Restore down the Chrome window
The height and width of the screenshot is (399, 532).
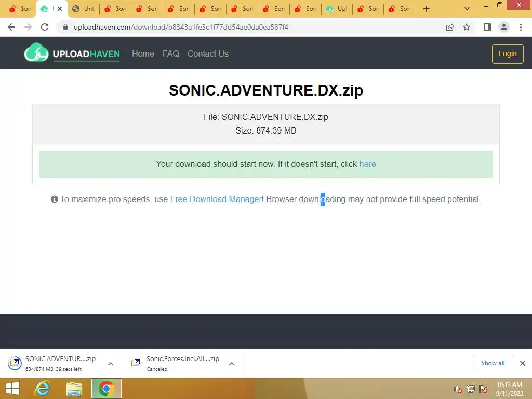pos(499,5)
